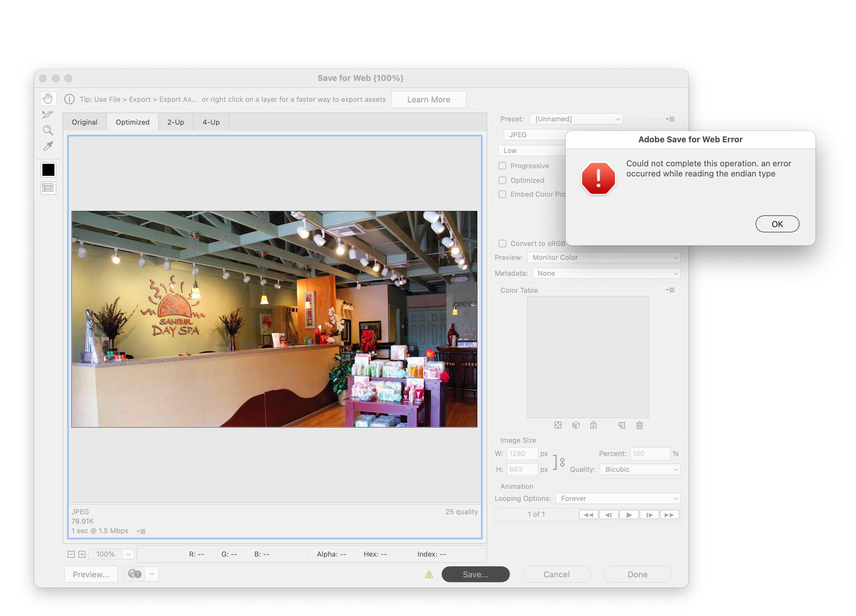Select the Zoom tool
856x616 pixels.
(x=48, y=131)
